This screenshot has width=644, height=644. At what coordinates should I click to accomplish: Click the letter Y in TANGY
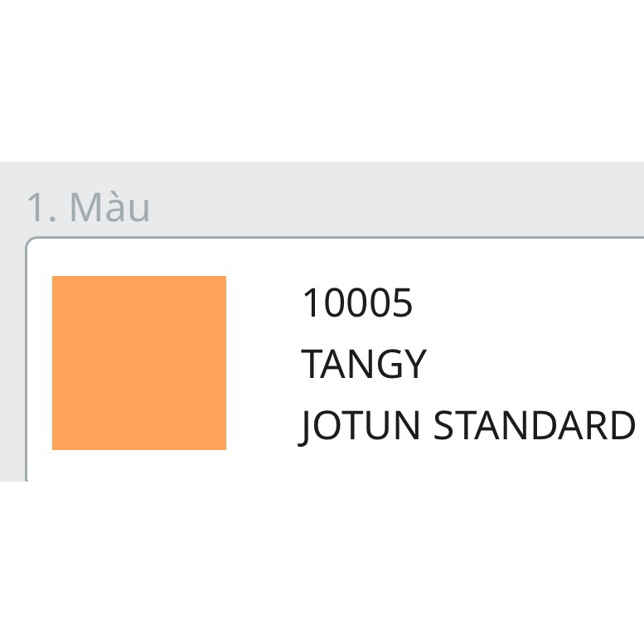pyautogui.click(x=414, y=365)
